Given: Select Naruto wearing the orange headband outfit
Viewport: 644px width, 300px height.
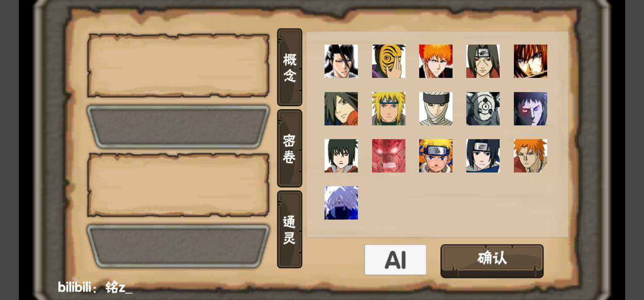Looking at the screenshot, I should 436,156.
